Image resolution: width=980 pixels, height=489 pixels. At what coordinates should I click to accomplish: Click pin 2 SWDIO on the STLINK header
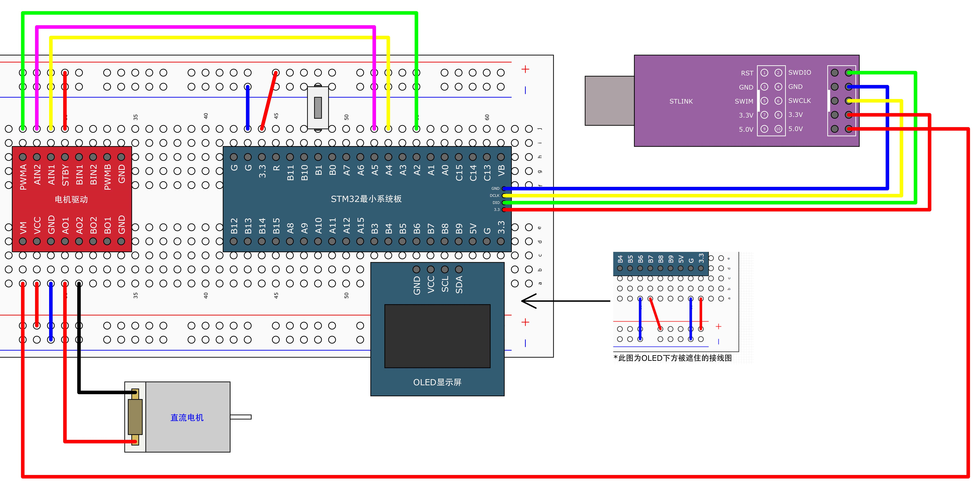pos(778,73)
